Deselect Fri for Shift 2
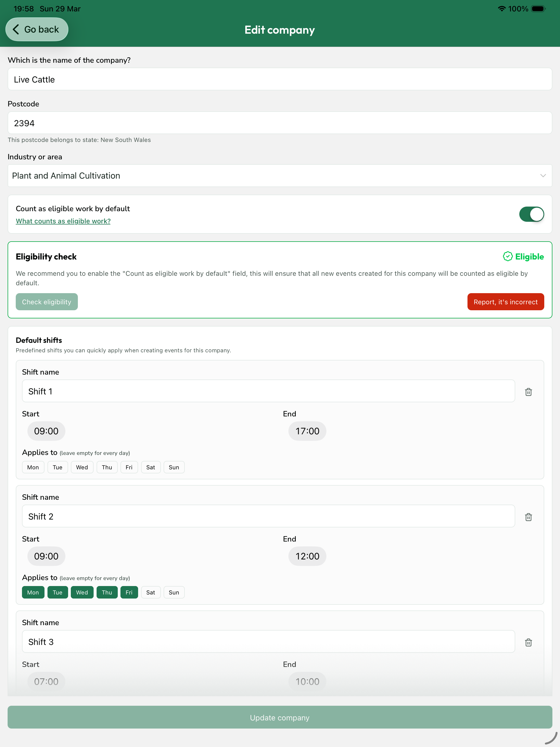This screenshot has height=747, width=560. tap(129, 592)
